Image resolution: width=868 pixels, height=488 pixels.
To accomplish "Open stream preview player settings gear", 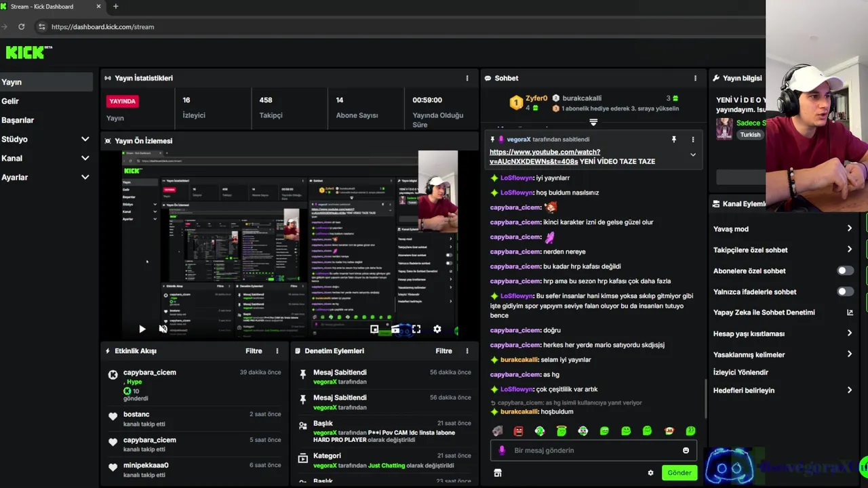I will [x=437, y=329].
